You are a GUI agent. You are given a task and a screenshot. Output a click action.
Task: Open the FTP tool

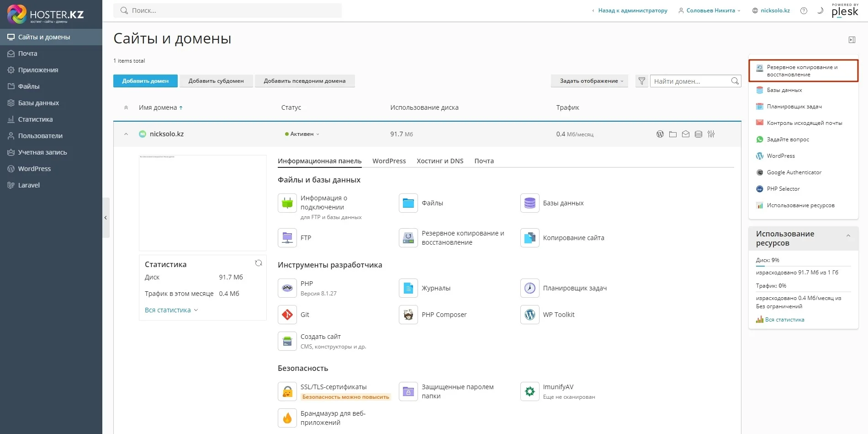pos(306,237)
